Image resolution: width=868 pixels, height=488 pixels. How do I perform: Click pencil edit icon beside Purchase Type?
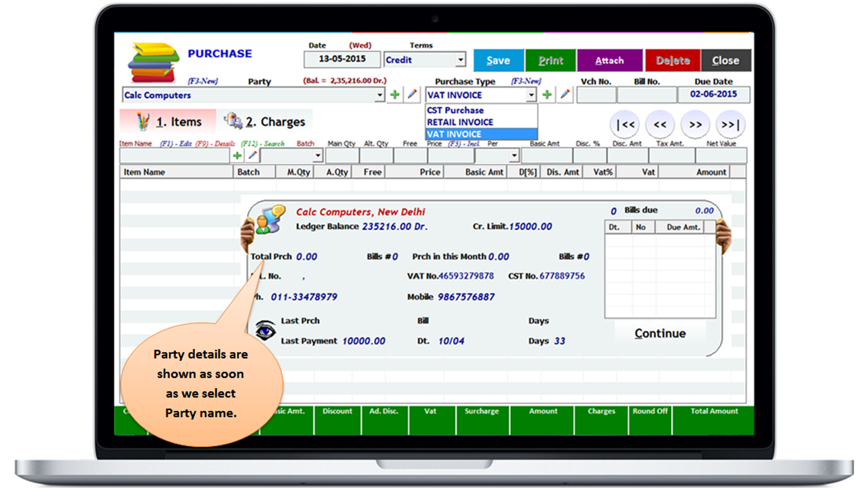click(x=564, y=95)
